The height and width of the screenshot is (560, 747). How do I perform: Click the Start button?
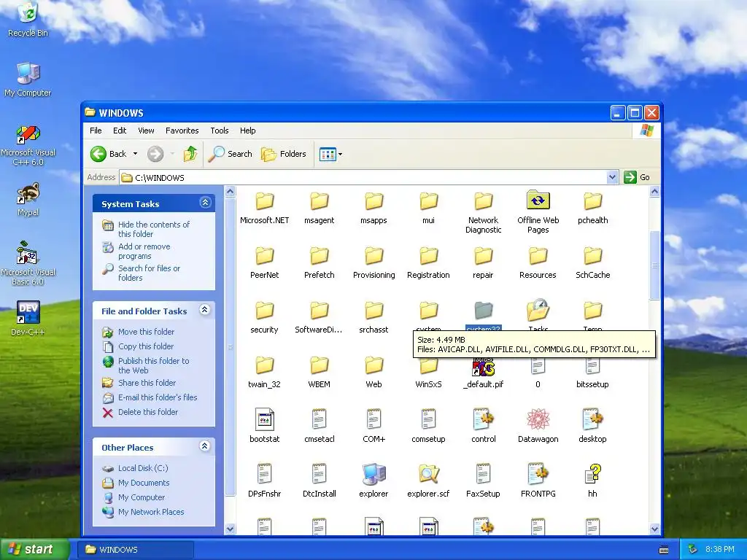click(x=35, y=549)
